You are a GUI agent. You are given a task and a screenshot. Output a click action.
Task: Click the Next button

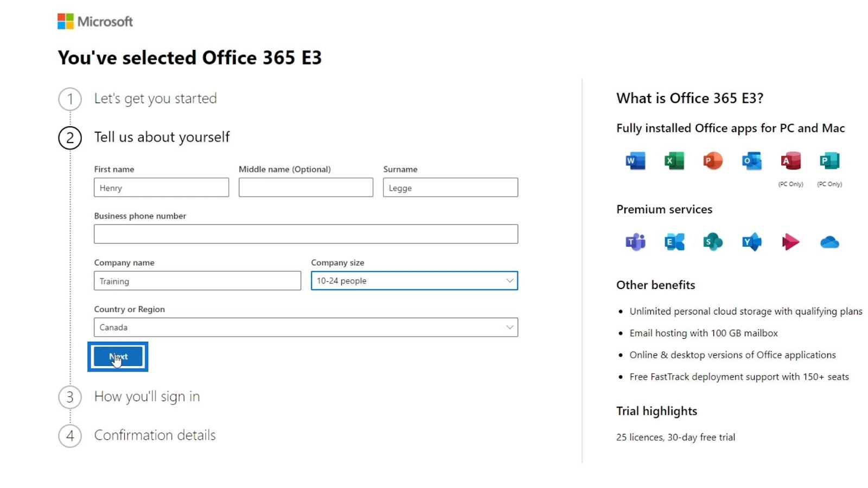118,357
